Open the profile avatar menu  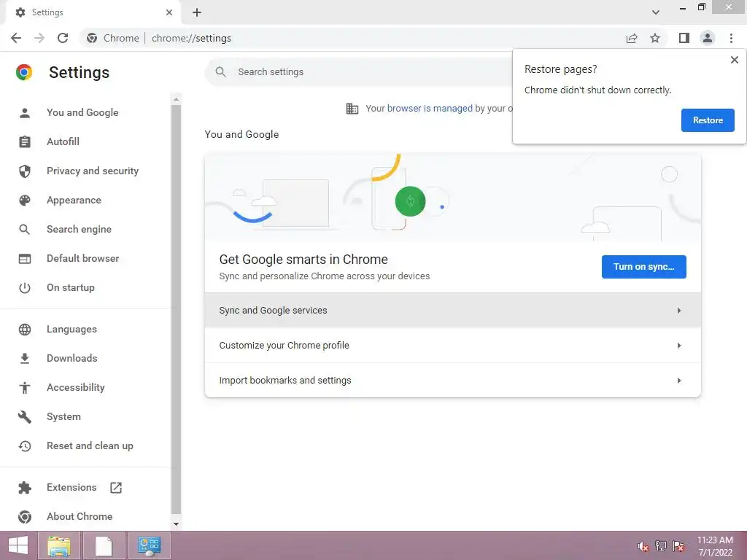708,38
